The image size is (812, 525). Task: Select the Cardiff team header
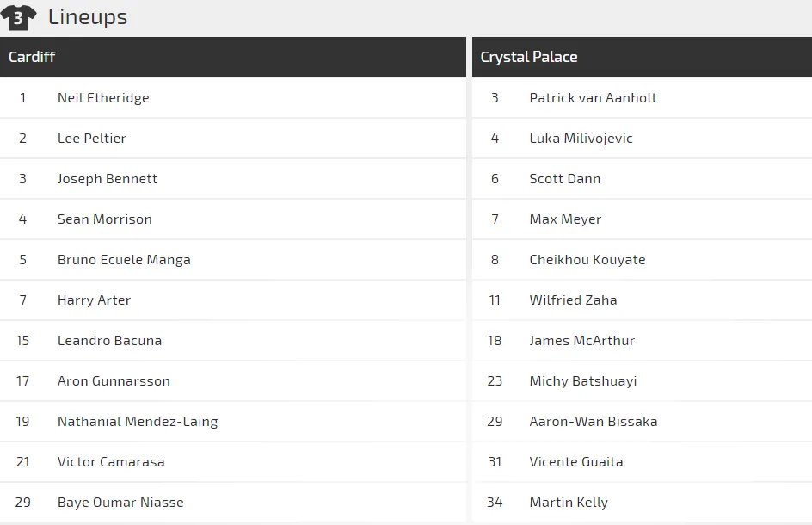pos(32,57)
